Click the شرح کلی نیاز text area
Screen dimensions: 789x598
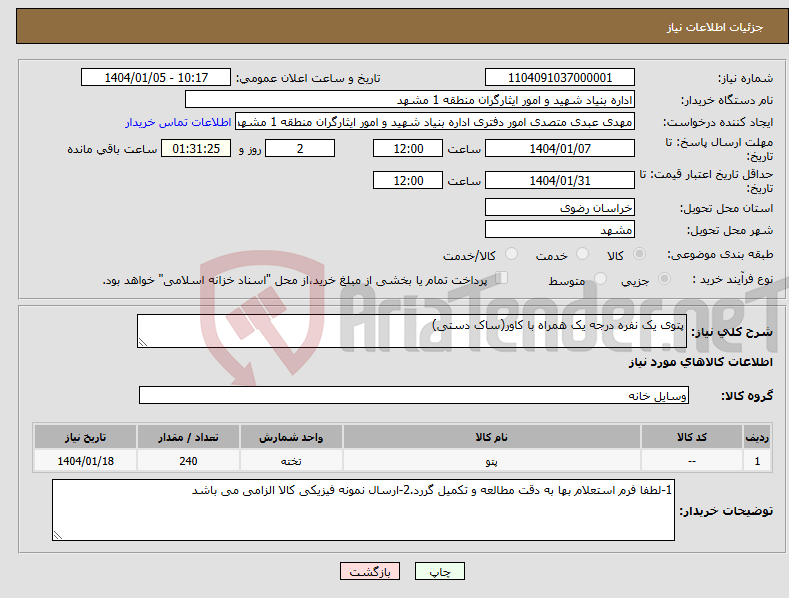[412, 331]
